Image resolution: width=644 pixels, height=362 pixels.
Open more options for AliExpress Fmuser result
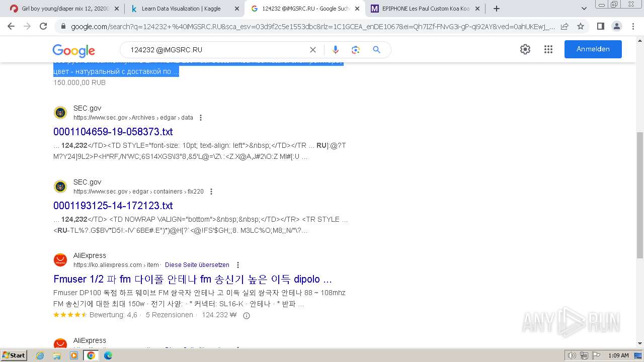tap(238, 265)
